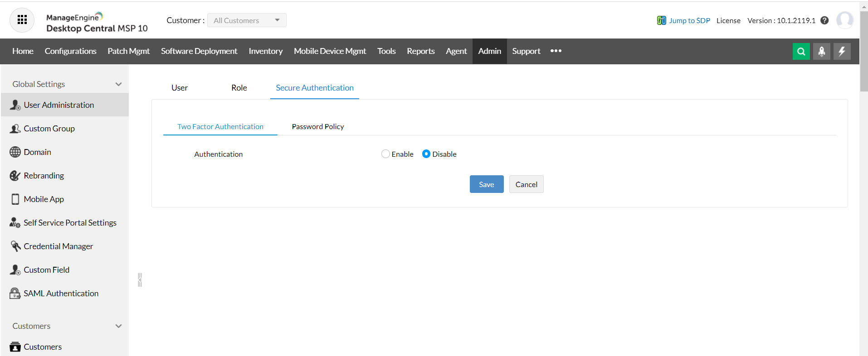Open the Mobile Device Mgmt menu

tap(330, 51)
